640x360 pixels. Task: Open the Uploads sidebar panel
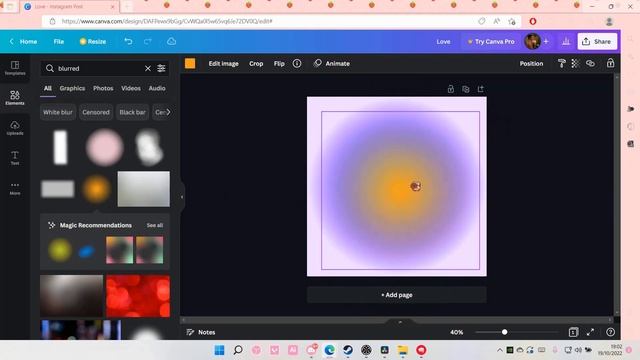pos(15,128)
